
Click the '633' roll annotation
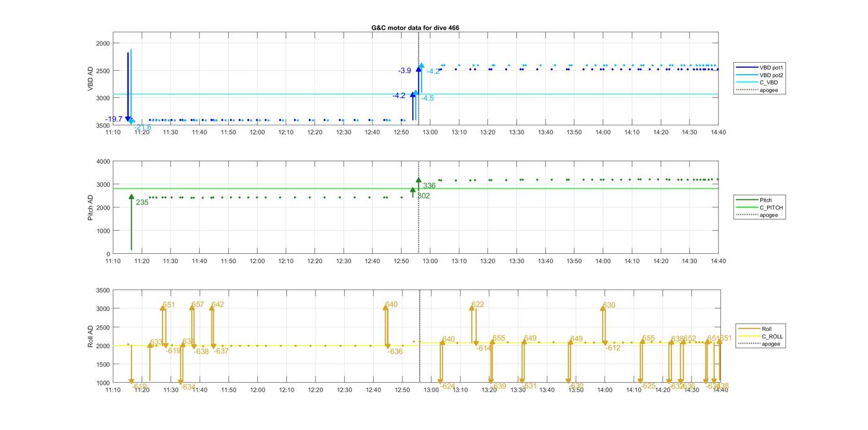click(156, 343)
